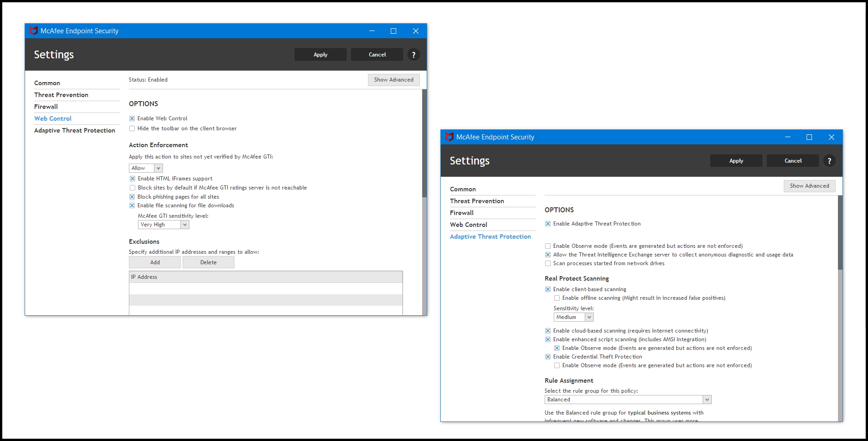Screen dimensions: 868x441
Task: Minimize the Adaptive Threat Protection window
Action: (788, 137)
